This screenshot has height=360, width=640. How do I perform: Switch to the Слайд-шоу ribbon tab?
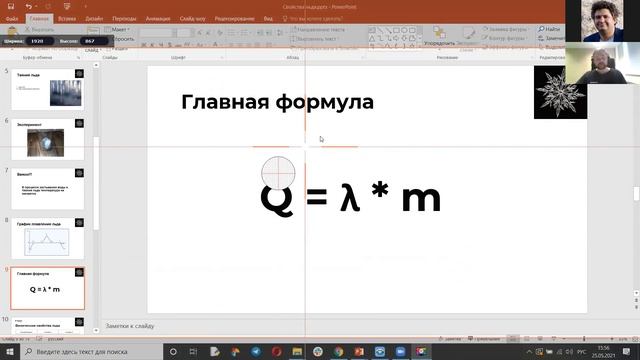(193, 19)
